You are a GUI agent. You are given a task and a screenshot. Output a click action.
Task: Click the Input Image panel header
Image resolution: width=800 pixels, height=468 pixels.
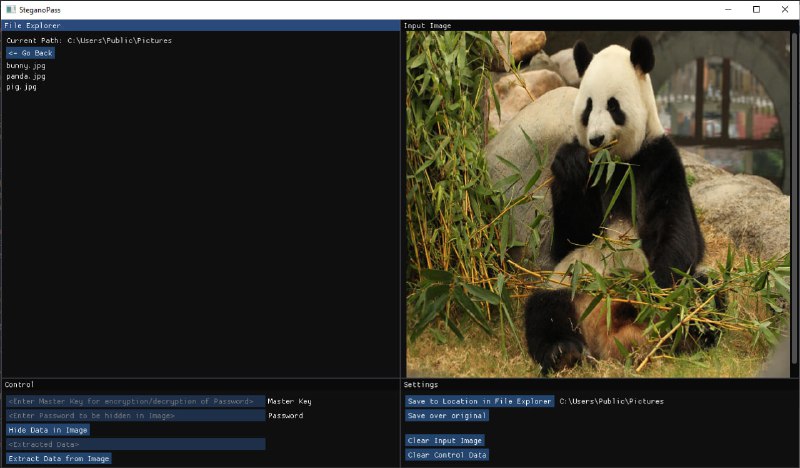click(x=600, y=25)
